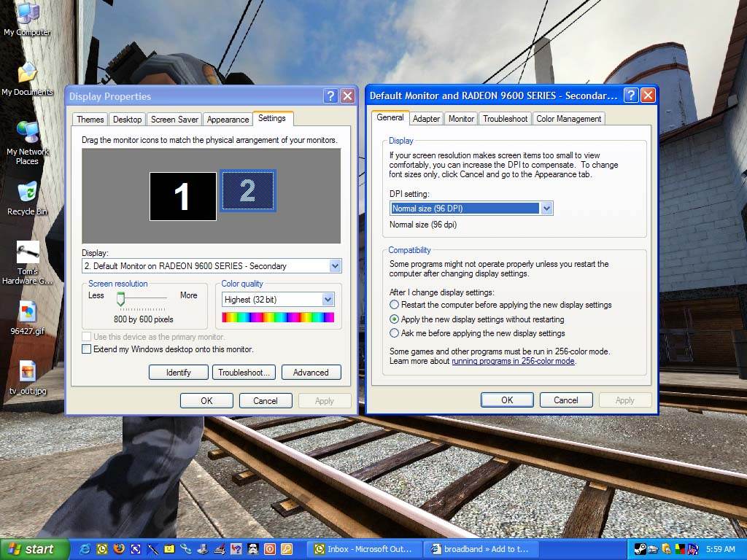Click OK in Display Properties

tap(206, 401)
